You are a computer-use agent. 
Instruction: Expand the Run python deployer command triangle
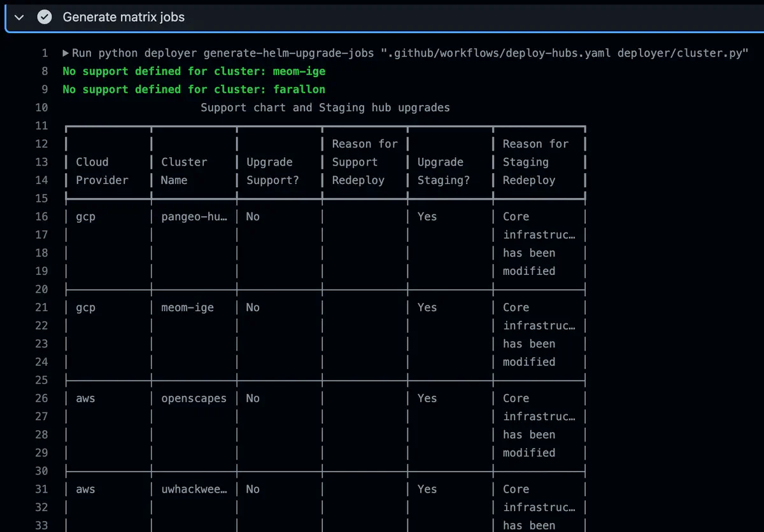pos(66,53)
